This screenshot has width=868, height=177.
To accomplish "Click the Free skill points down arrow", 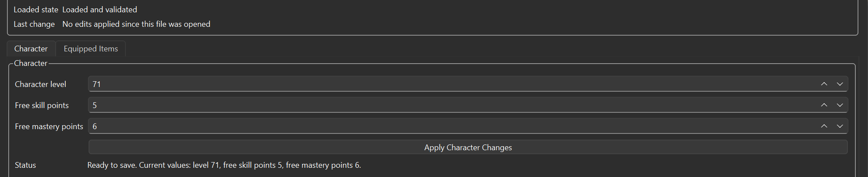I will (x=839, y=105).
